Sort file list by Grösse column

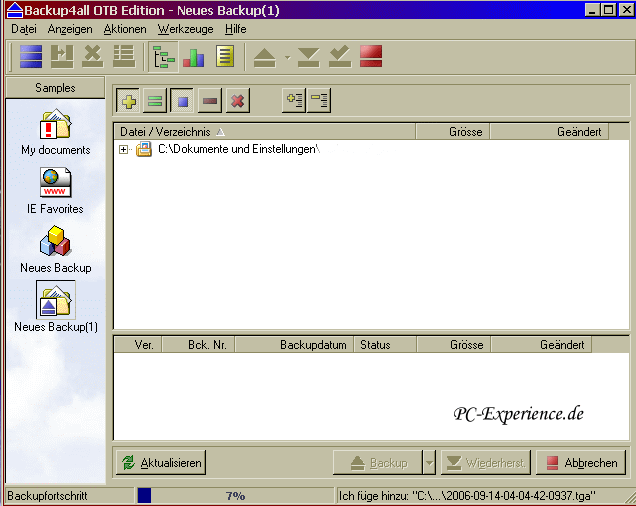point(453,132)
